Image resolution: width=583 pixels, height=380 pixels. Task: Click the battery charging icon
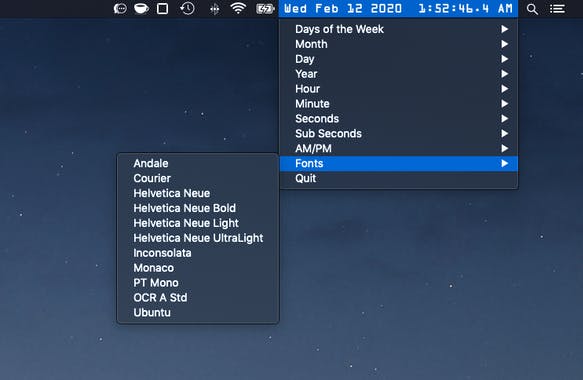click(x=265, y=9)
